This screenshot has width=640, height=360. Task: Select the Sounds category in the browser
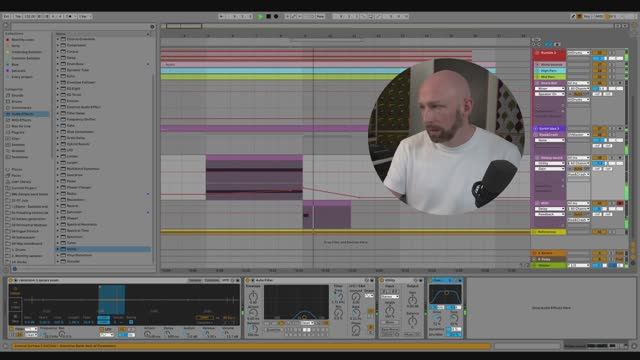[x=18, y=95]
